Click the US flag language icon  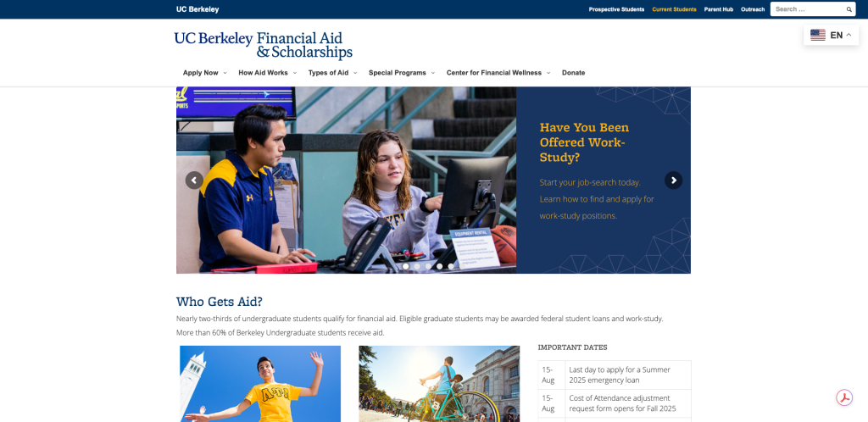pos(817,35)
